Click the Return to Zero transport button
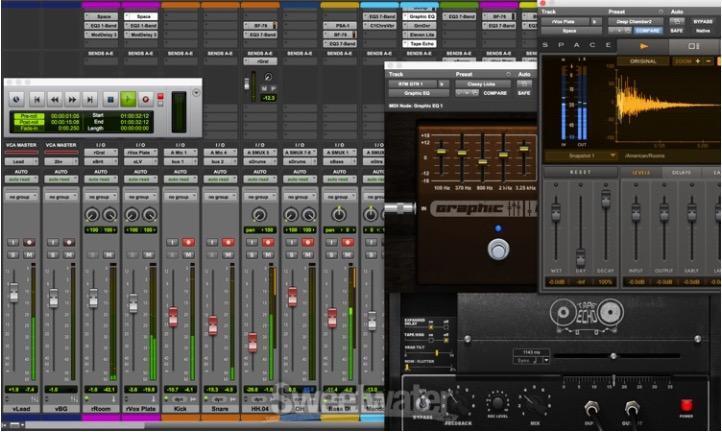722x432 pixels. point(36,99)
